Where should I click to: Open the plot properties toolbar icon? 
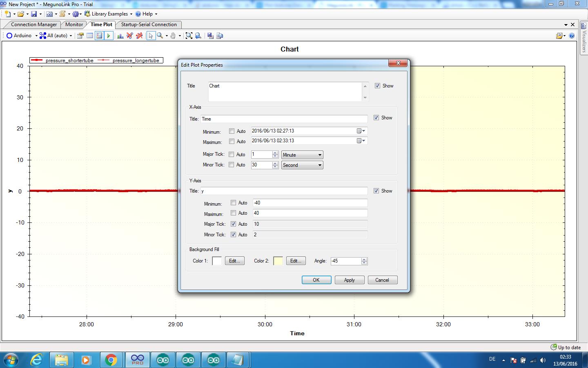coord(80,36)
